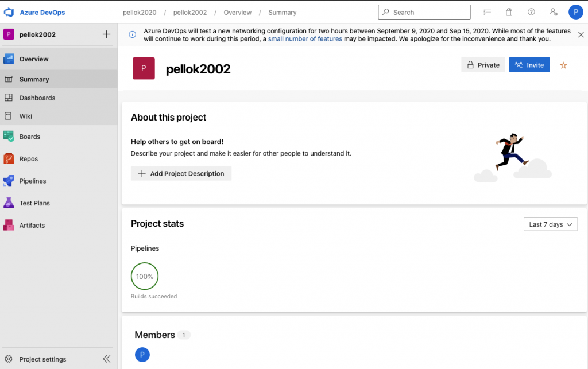The image size is (588, 369).
Task: Open the Repos section icon
Action: pos(9,159)
